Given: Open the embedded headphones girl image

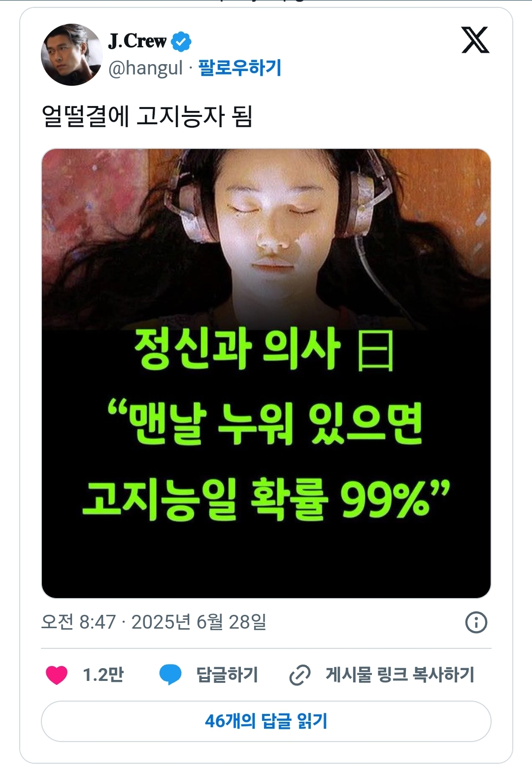Looking at the screenshot, I should (x=266, y=373).
